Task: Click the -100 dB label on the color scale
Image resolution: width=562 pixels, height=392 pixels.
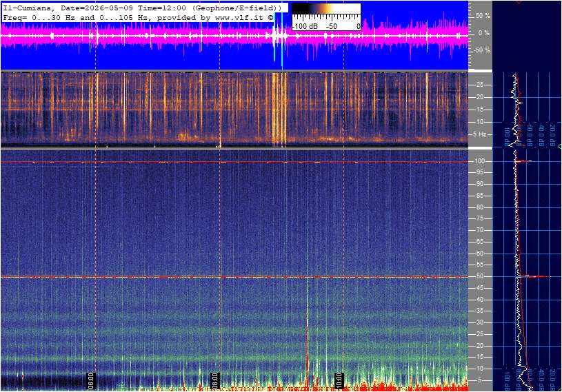Action: (x=305, y=26)
